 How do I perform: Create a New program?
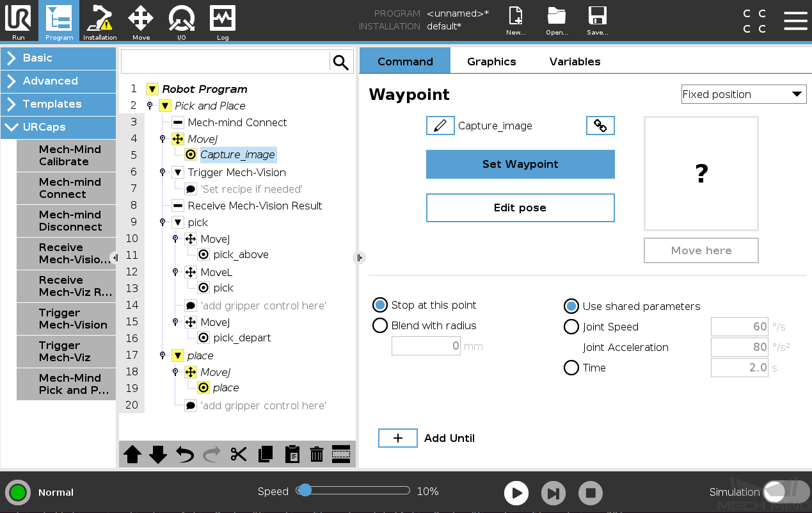(516, 21)
